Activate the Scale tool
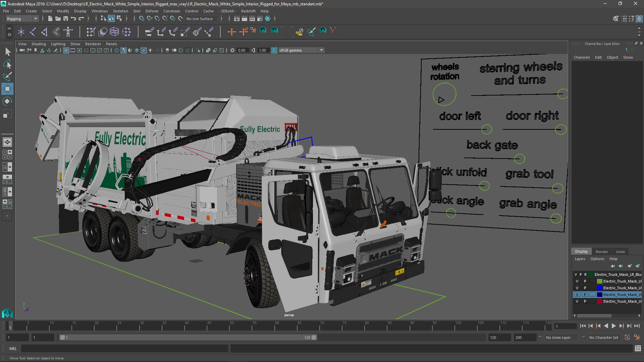Viewport: 644px width, 362px height. 7,114
